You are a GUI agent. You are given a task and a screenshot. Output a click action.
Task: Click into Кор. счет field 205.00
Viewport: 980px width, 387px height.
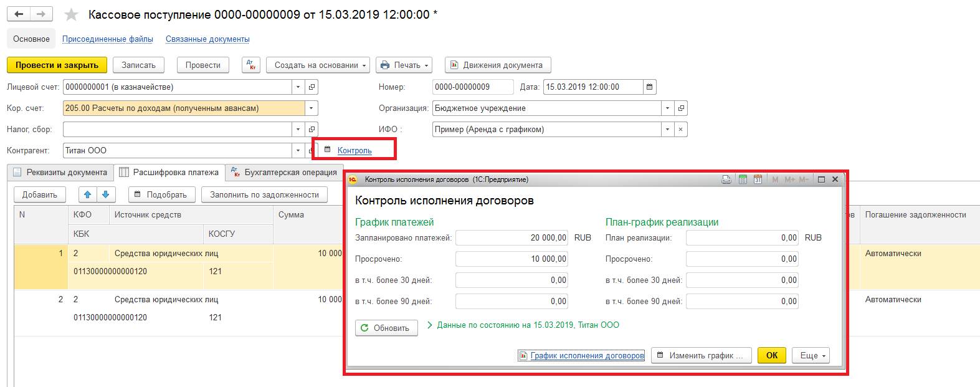(184, 108)
